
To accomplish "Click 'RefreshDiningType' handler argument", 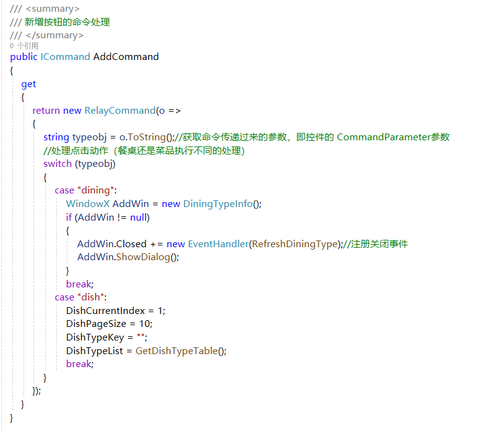I will click(x=295, y=244).
